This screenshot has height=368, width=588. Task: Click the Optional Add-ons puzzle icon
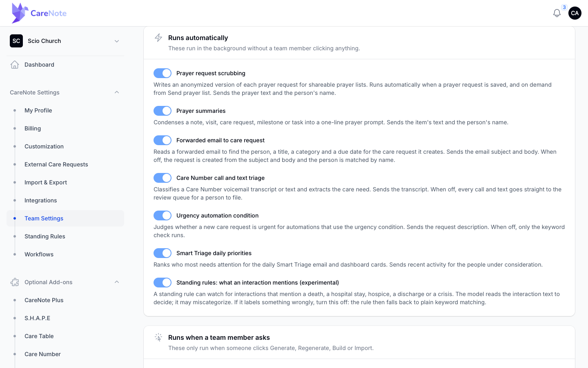(x=15, y=282)
